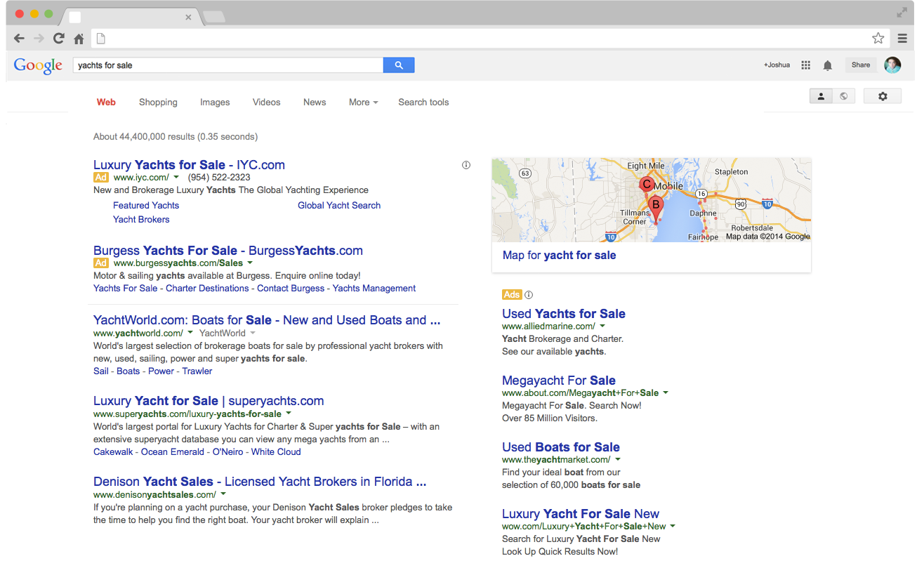The width and height of the screenshot is (924, 568).
Task: Show global results with globe toggle
Action: tap(844, 96)
